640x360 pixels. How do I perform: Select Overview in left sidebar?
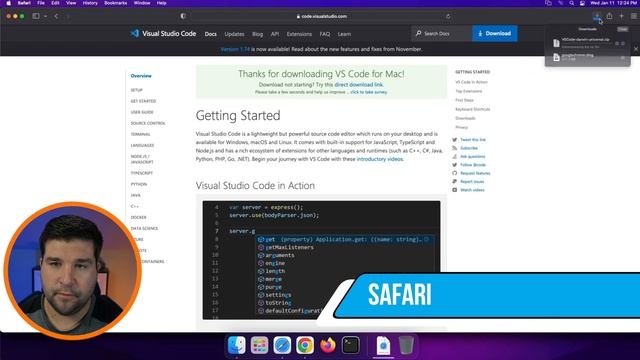point(141,76)
